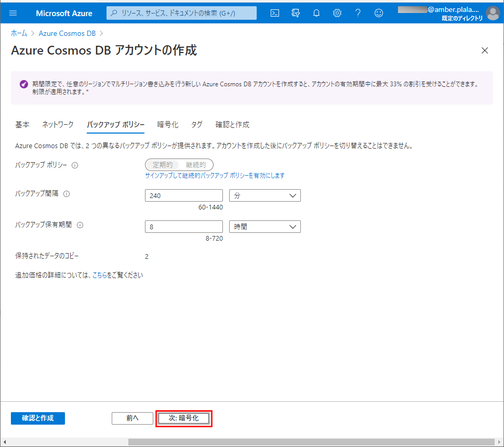Click the blue 確認と作成 button
The width and height of the screenshot is (504, 447).
tap(38, 418)
